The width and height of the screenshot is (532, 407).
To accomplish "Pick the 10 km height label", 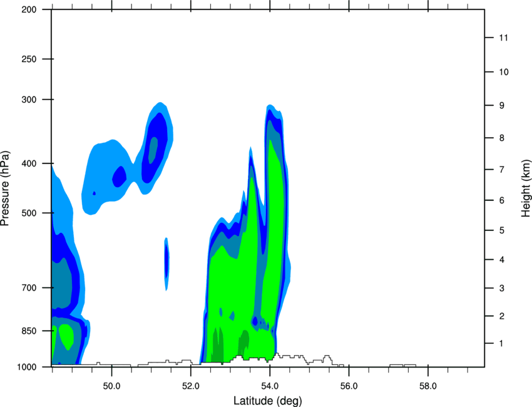I will click(504, 72).
